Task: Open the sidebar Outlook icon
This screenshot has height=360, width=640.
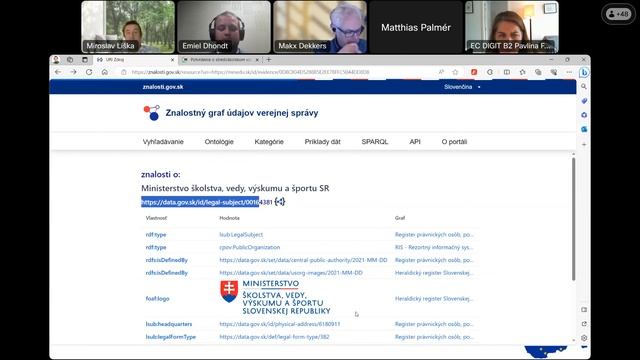Action: point(584,129)
